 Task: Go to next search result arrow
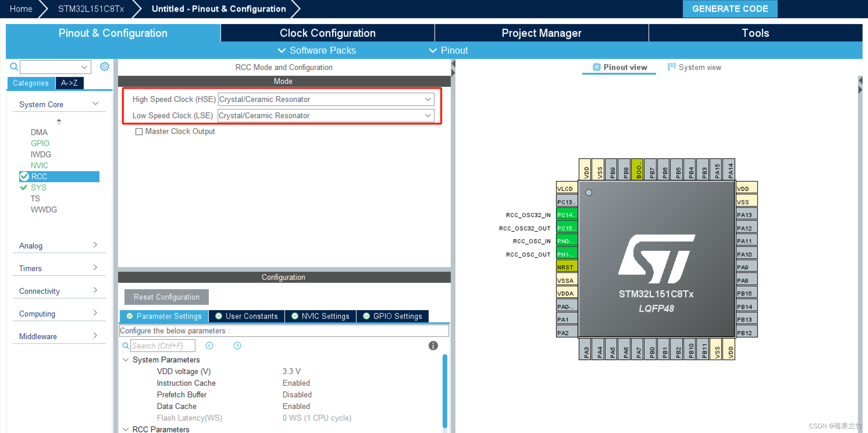click(x=237, y=345)
